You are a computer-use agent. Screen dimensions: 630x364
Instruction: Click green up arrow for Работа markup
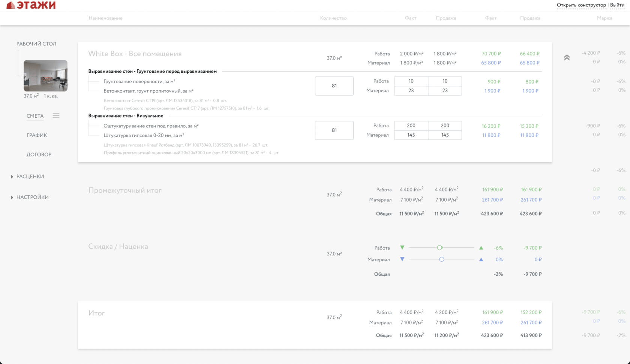point(481,248)
